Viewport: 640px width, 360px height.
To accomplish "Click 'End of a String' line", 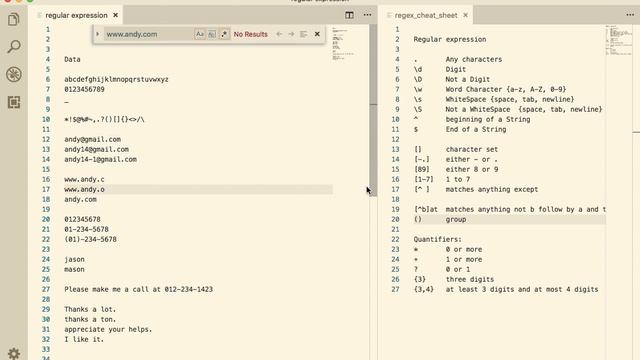I will pos(460,129).
